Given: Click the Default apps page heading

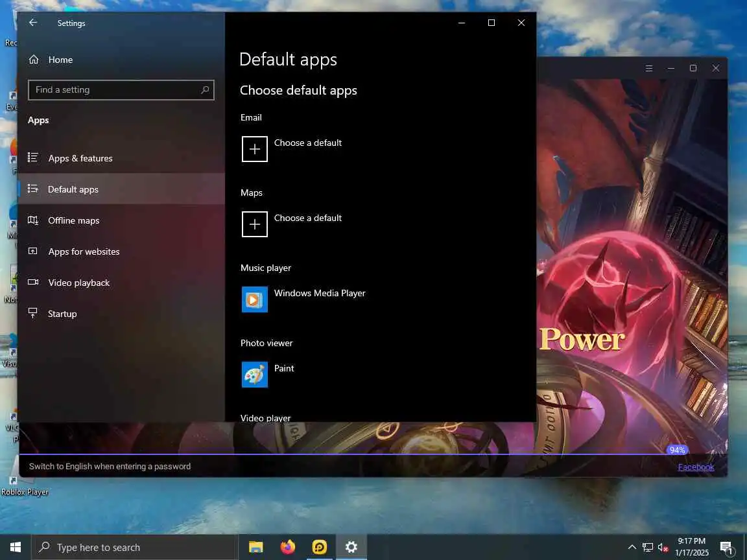Looking at the screenshot, I should point(288,60).
